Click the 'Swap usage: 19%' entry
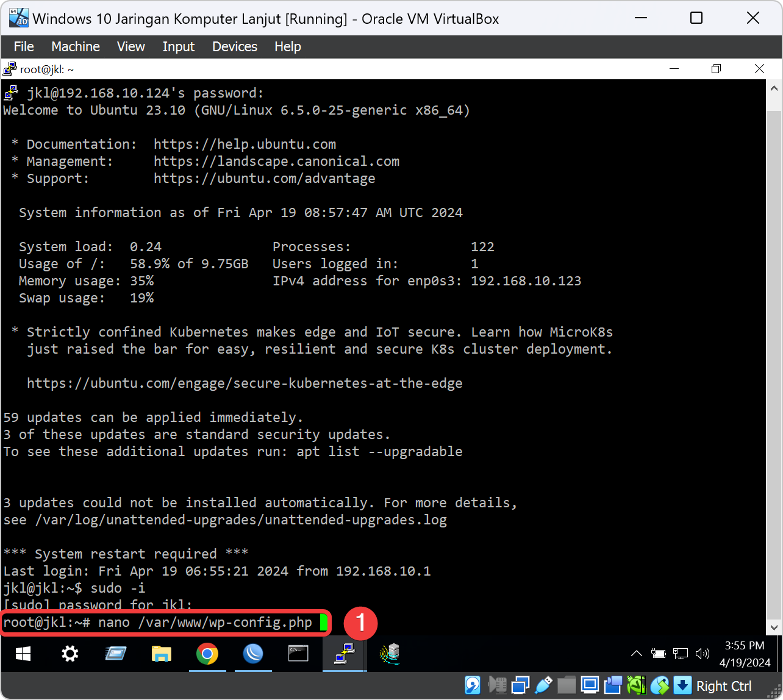 (86, 298)
